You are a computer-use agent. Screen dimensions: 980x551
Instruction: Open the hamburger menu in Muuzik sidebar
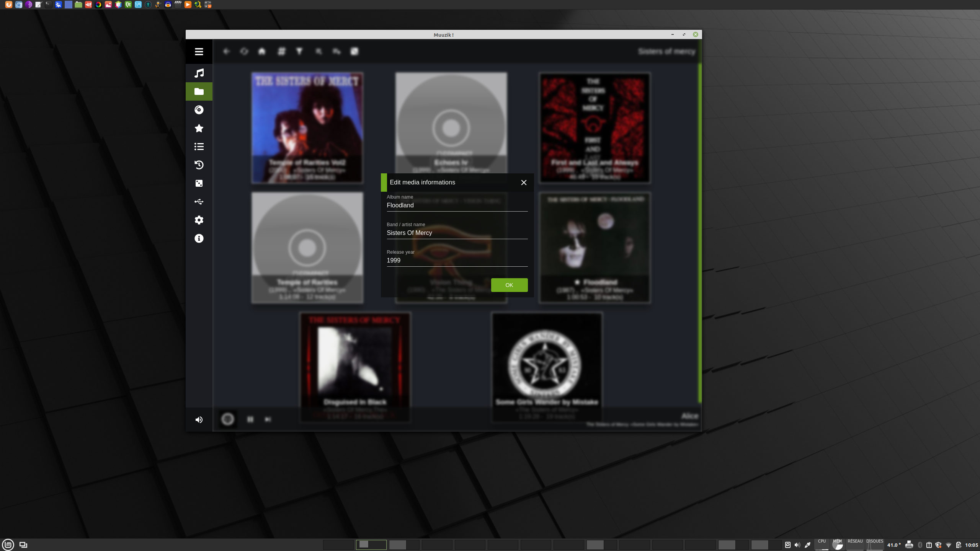[x=199, y=52]
